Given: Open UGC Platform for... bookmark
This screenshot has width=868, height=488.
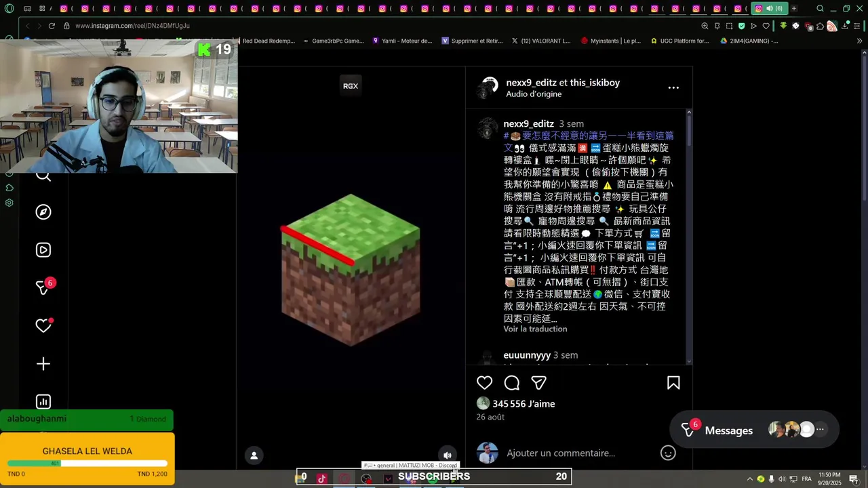Looking at the screenshot, I should click(679, 41).
